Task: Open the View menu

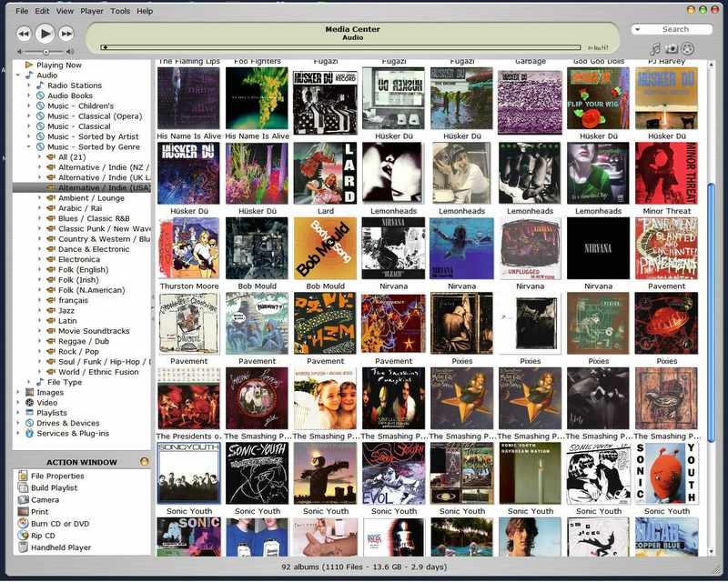Action: pyautogui.click(x=65, y=11)
